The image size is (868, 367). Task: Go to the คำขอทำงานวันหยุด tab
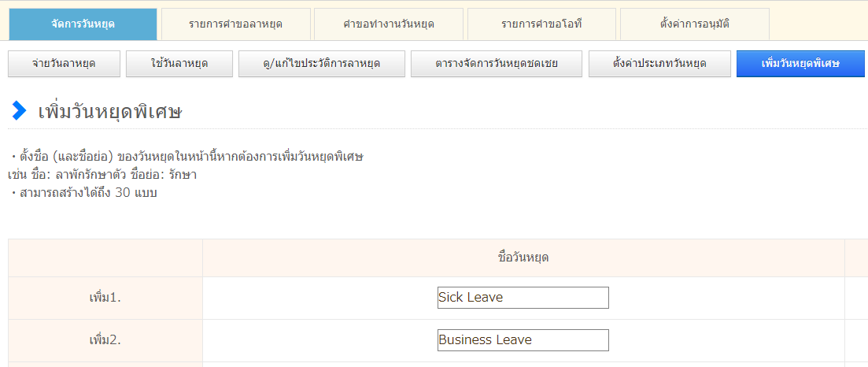click(x=388, y=24)
